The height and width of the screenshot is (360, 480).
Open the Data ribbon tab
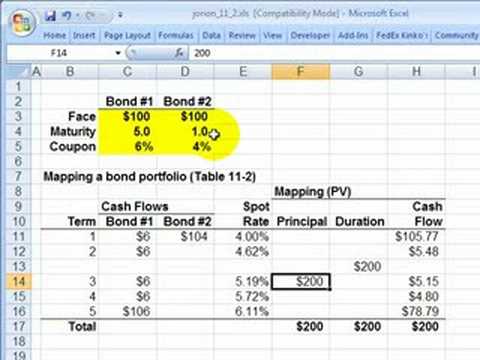pyautogui.click(x=211, y=35)
